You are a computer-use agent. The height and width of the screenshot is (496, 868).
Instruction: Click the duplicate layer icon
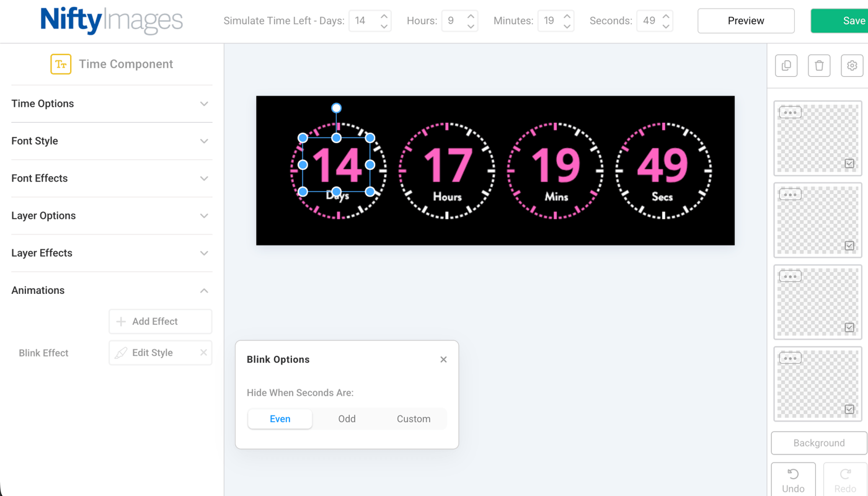786,65
